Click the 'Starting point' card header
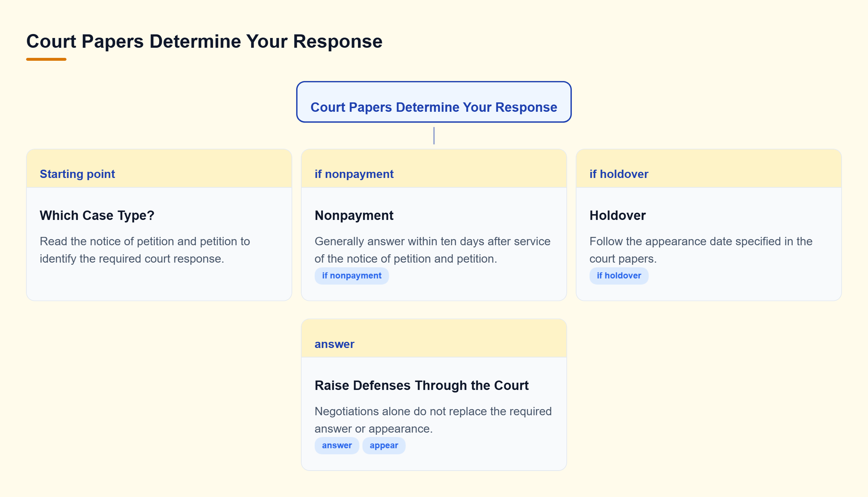 pyautogui.click(x=159, y=169)
